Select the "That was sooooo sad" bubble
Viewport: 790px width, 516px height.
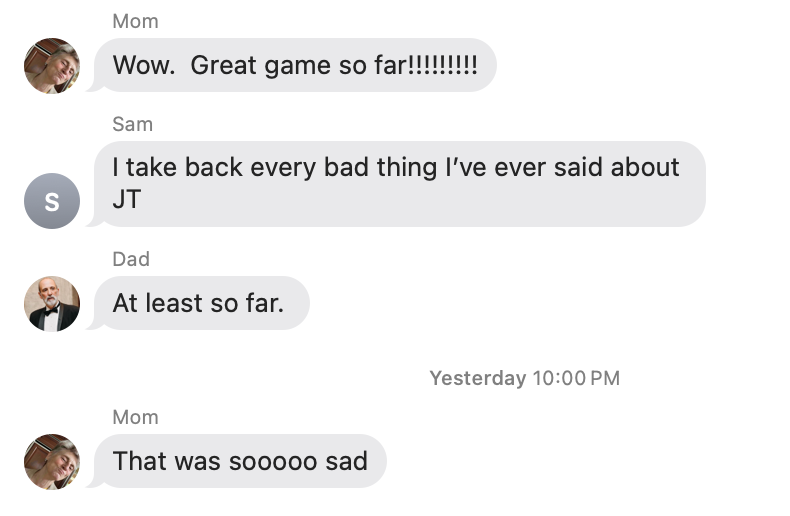click(240, 461)
